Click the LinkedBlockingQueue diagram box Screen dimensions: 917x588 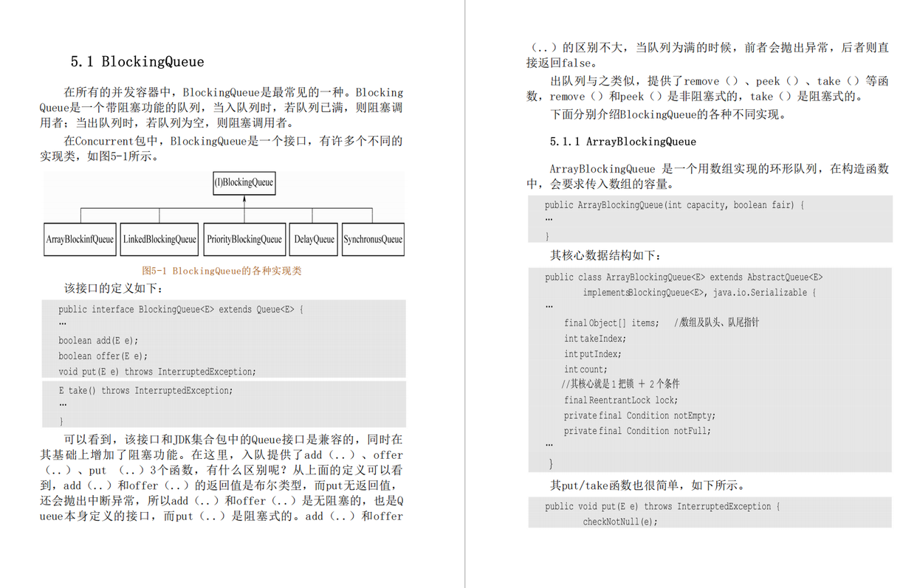159,239
